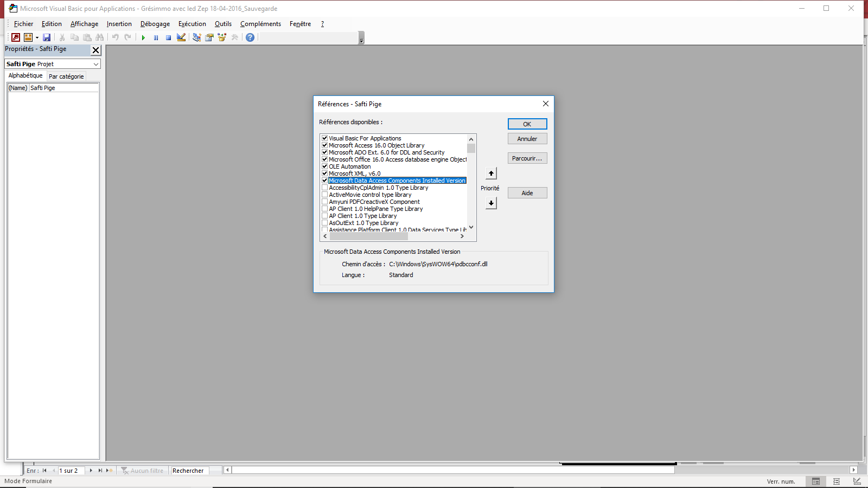
Task: Switch to the Alphabétique tab
Action: pos(25,76)
